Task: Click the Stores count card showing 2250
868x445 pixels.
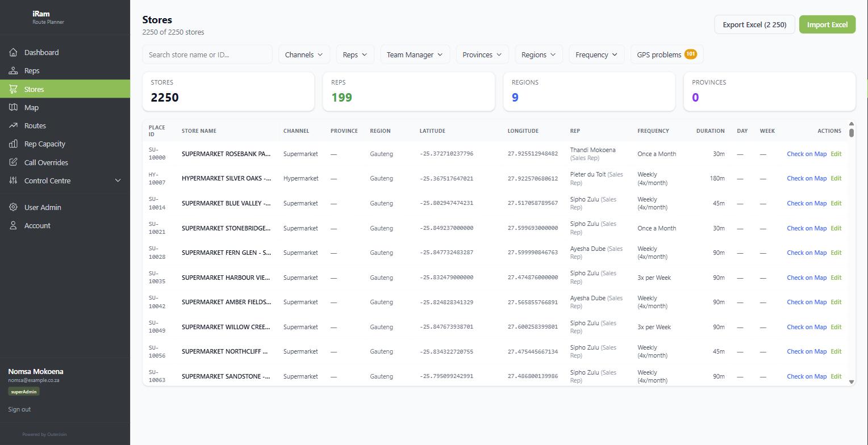Action: 228,91
